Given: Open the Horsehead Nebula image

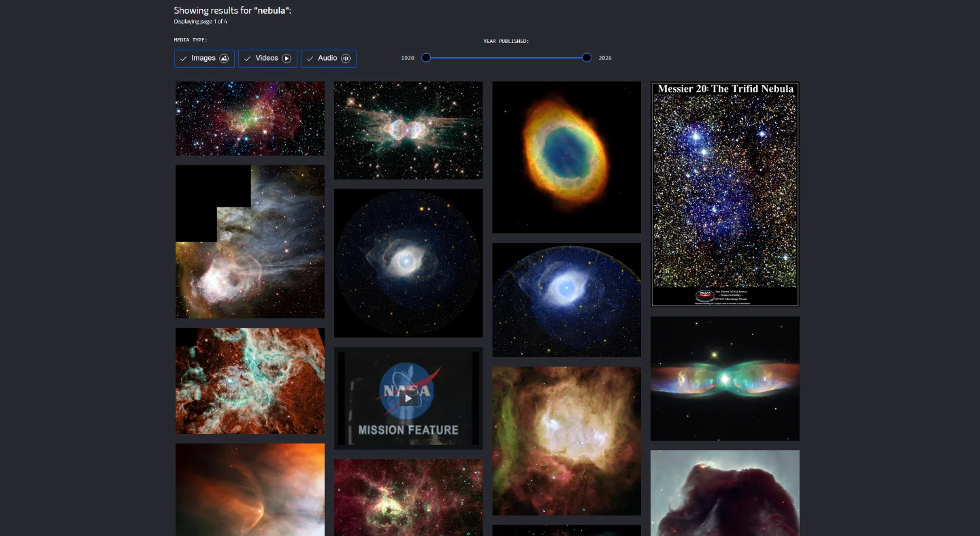Looking at the screenshot, I should tap(725, 493).
